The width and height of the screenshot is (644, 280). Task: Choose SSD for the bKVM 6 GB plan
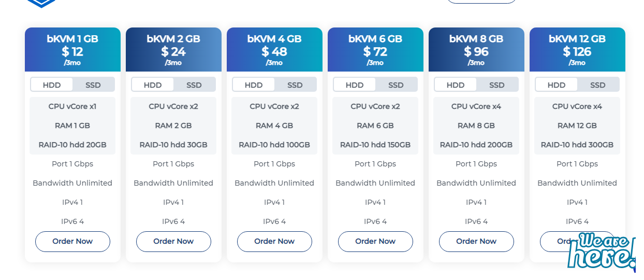pos(396,85)
